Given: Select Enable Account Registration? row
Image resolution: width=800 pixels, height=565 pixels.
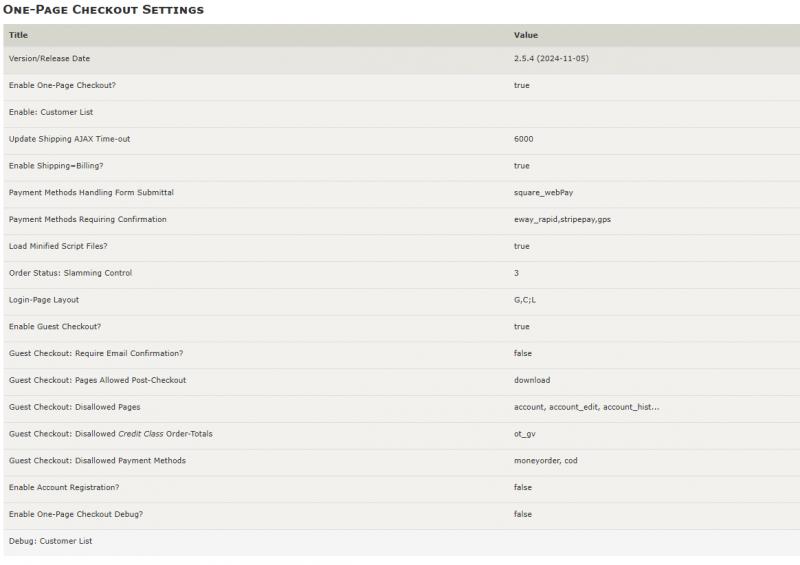Looking at the screenshot, I should point(402,487).
